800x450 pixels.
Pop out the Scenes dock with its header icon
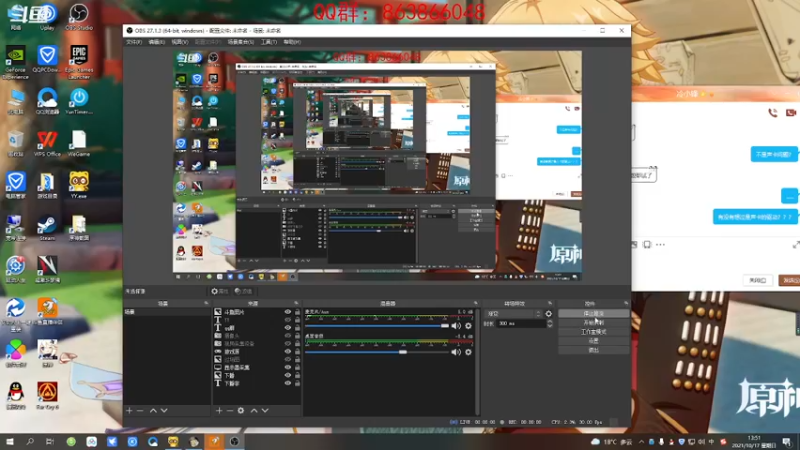click(x=206, y=304)
